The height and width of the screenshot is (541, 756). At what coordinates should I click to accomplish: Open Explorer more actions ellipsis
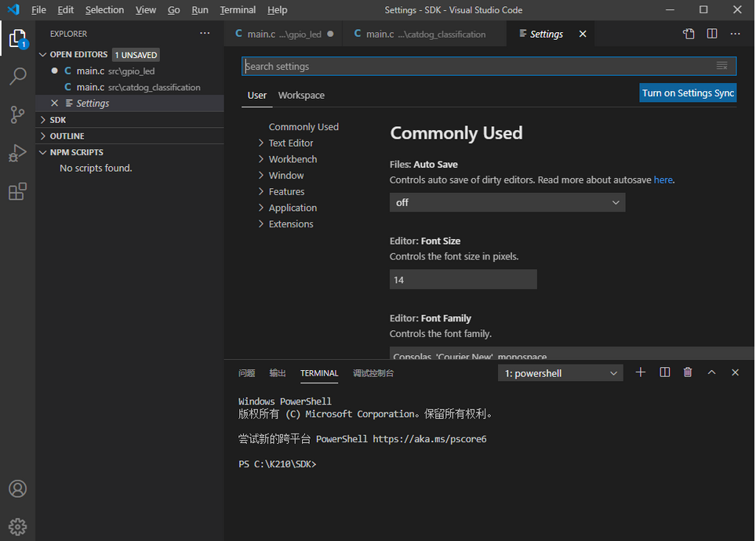pyautogui.click(x=205, y=33)
